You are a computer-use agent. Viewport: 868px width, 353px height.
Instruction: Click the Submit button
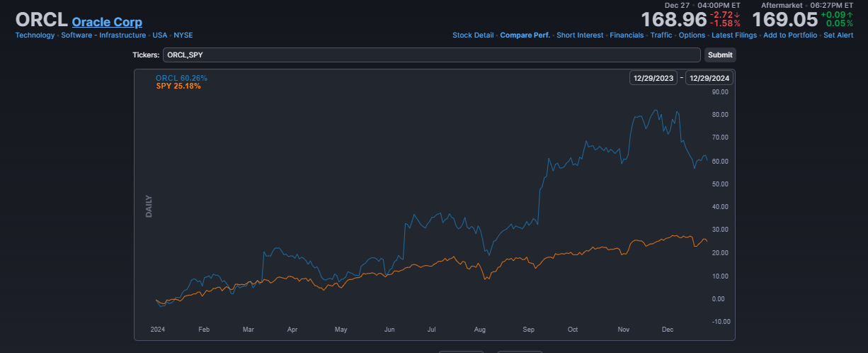pyautogui.click(x=720, y=55)
